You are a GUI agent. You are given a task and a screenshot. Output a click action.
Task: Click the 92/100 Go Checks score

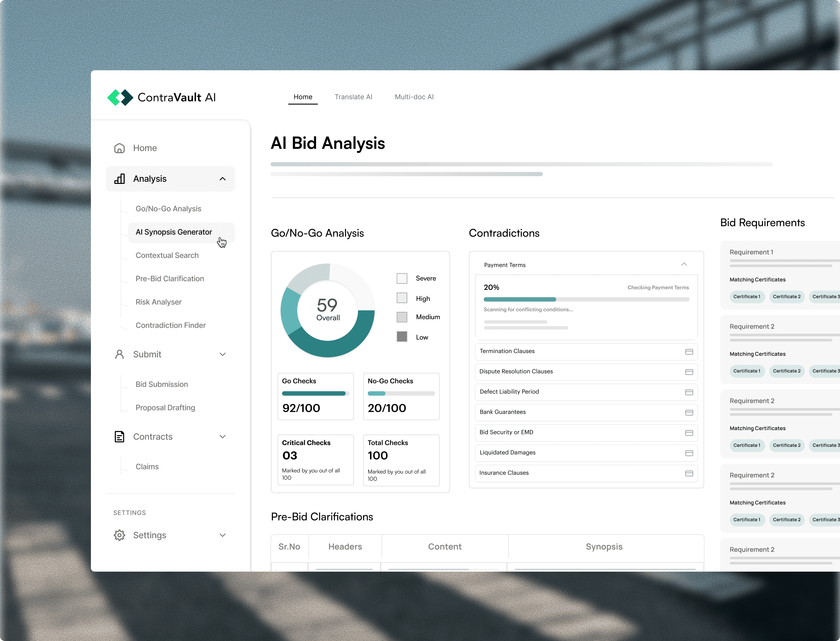[301, 408]
